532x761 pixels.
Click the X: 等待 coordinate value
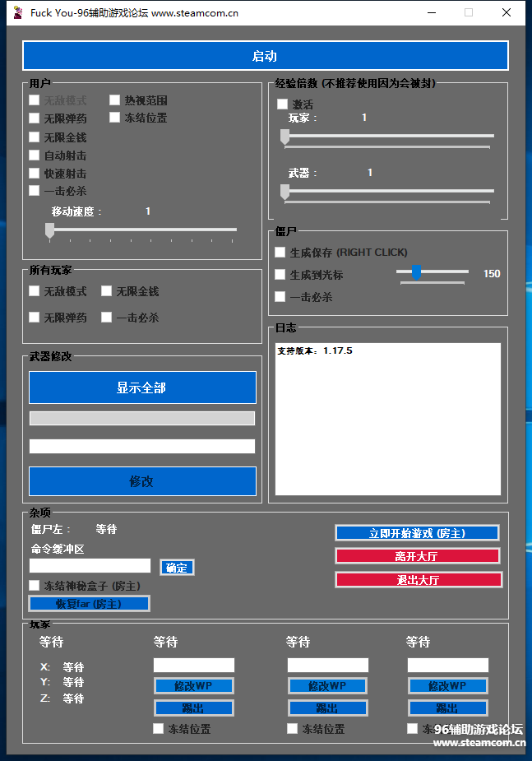pyautogui.click(x=73, y=667)
